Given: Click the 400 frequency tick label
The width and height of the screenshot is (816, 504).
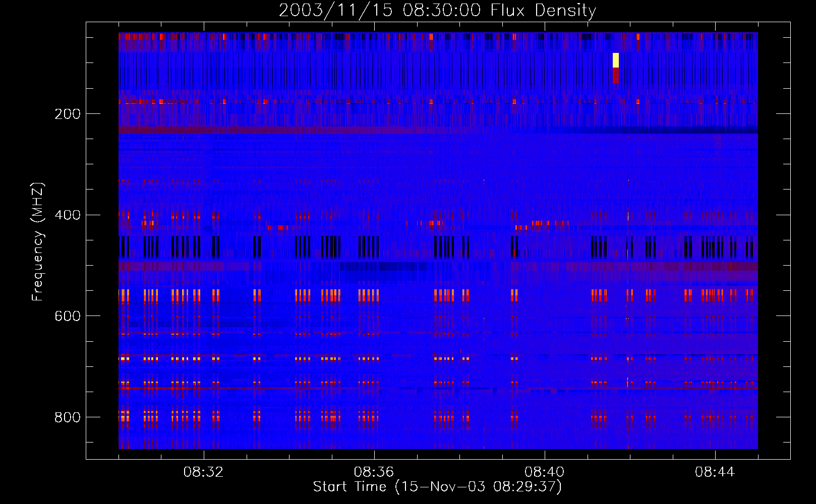Looking at the screenshot, I should click(68, 215).
